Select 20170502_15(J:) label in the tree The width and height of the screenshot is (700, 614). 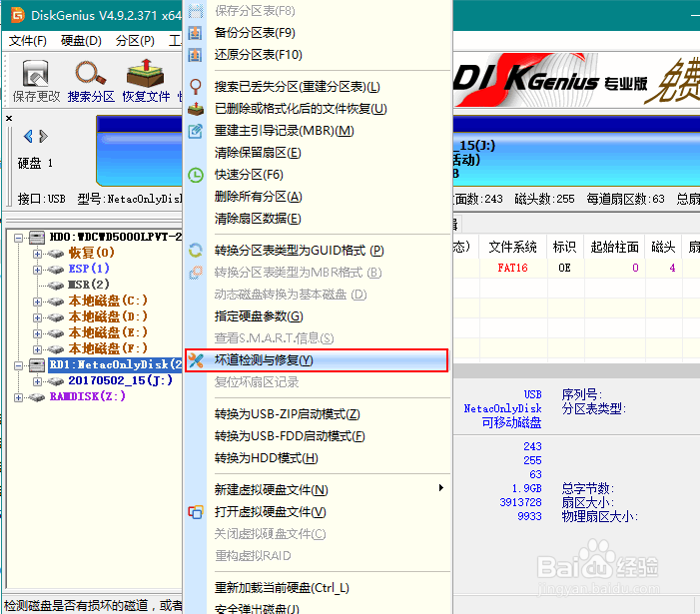click(x=120, y=380)
